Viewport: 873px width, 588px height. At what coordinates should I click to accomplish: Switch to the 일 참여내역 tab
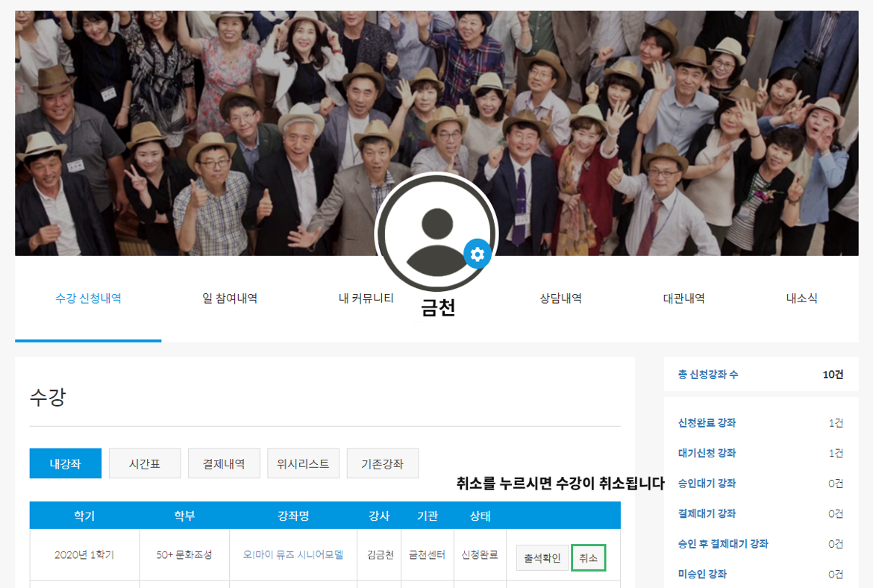click(x=230, y=298)
